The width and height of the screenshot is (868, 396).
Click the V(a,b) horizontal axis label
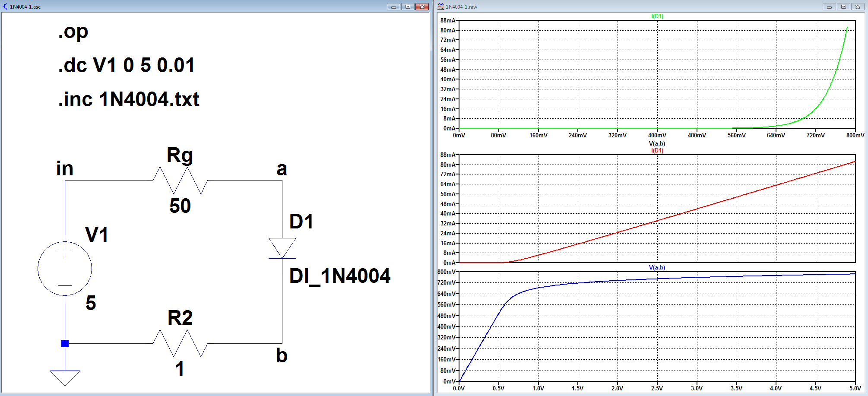click(x=657, y=143)
